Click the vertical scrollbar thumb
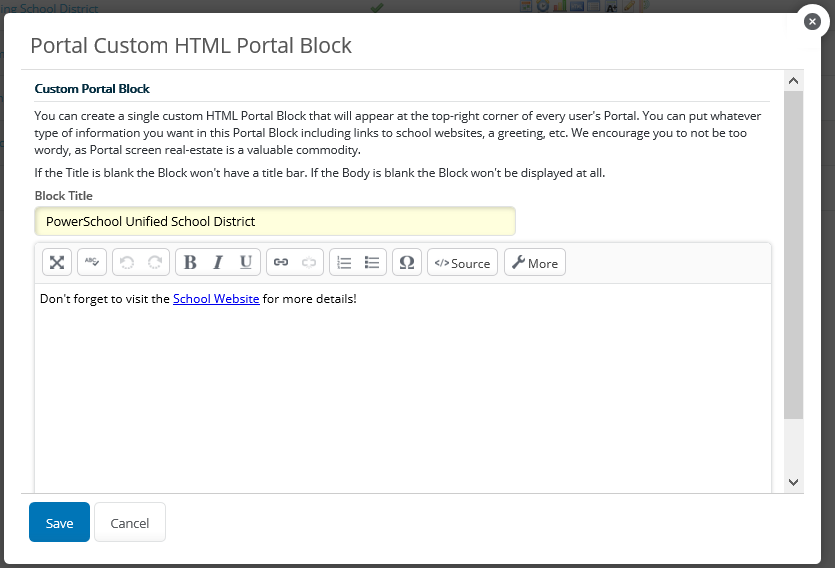The width and height of the screenshot is (835, 568). (793, 254)
